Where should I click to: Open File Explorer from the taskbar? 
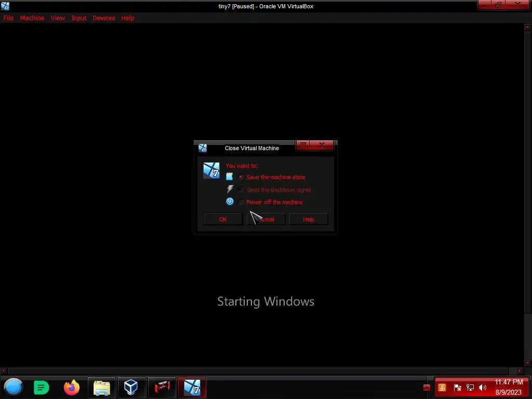(x=102, y=388)
